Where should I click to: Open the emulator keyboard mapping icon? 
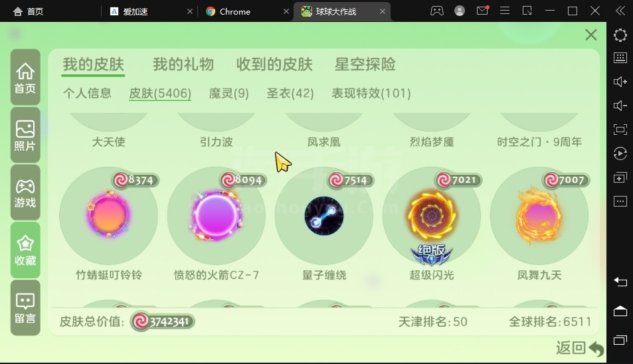pyautogui.click(x=620, y=58)
